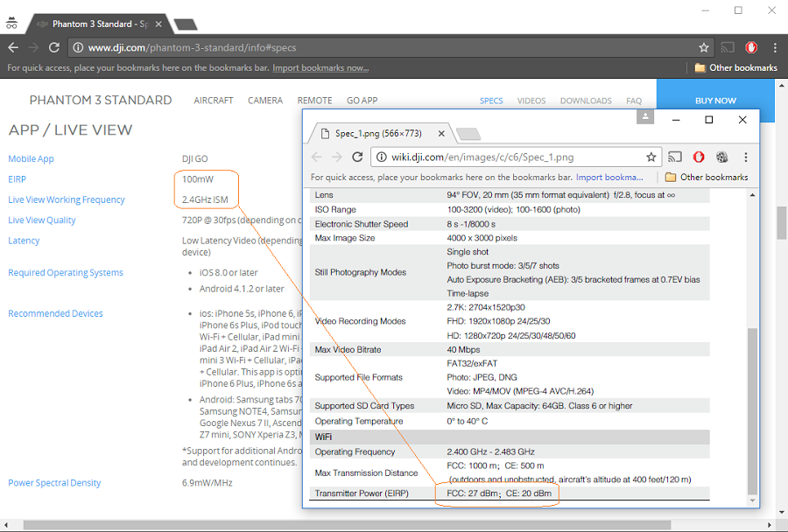The height and width of the screenshot is (532, 788).
Task: Open AIRCRAFT section in DJI nav
Action: (214, 101)
